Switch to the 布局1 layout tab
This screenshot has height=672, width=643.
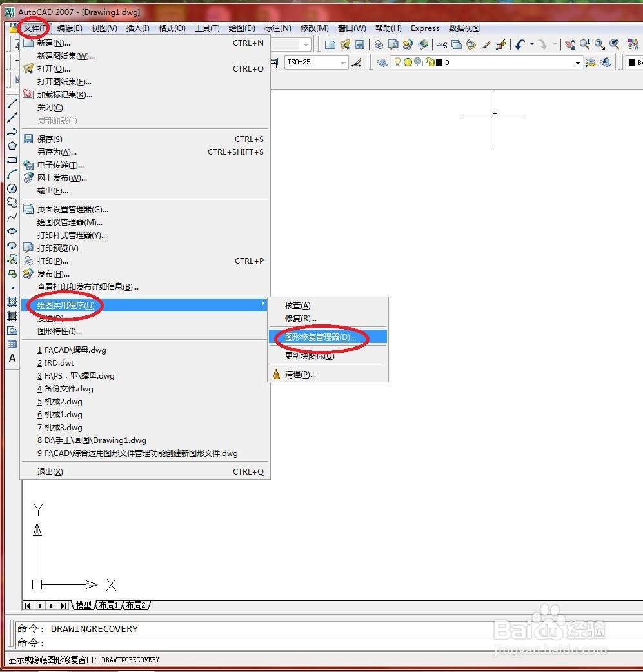108,605
